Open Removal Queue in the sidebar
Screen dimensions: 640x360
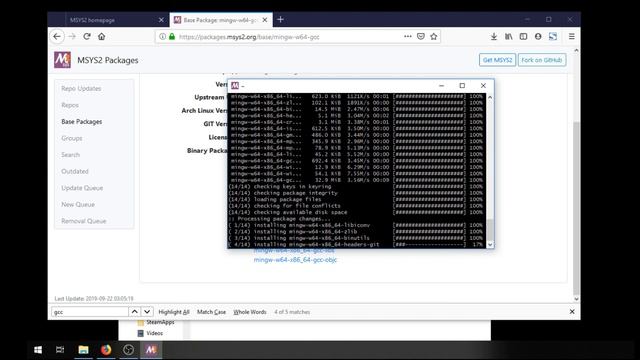click(x=84, y=221)
